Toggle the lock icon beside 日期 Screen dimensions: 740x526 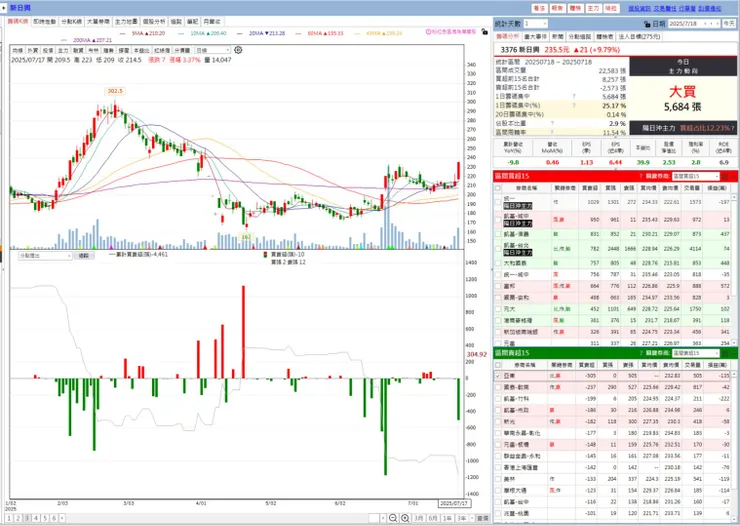647,24
